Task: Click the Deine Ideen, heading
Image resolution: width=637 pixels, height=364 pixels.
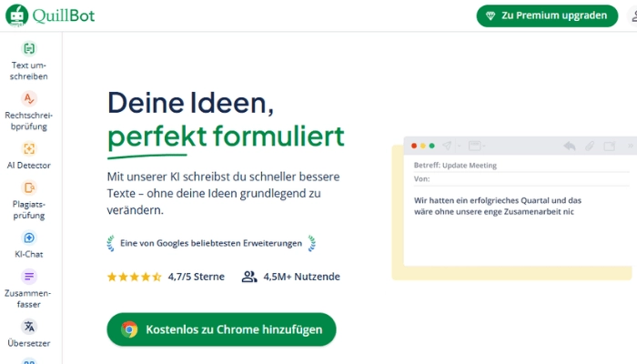Action: (190, 103)
